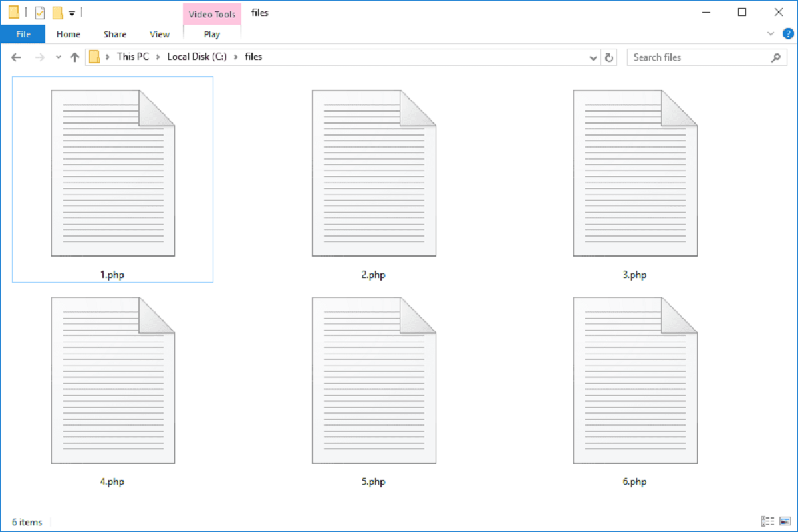
Task: Click Local Disk (C:) in breadcrumb
Action: point(197,57)
